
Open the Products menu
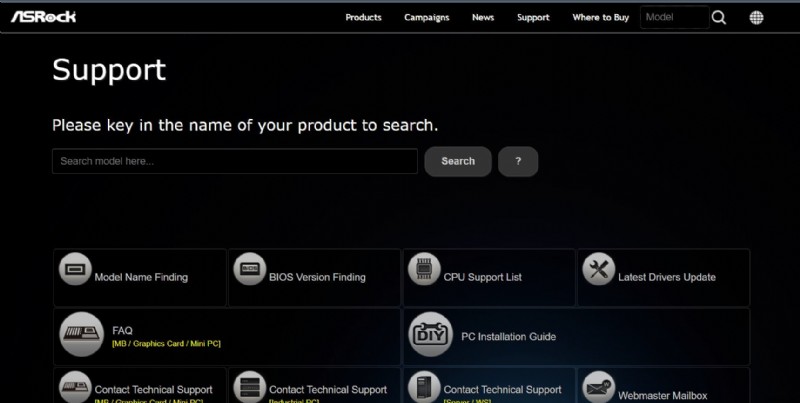tap(363, 17)
